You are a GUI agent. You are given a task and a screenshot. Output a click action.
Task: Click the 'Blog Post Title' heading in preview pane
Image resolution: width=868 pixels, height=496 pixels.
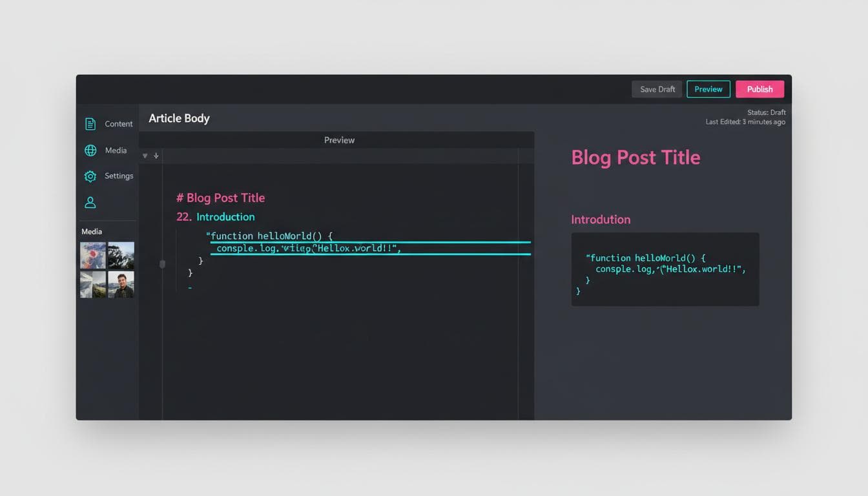(635, 158)
